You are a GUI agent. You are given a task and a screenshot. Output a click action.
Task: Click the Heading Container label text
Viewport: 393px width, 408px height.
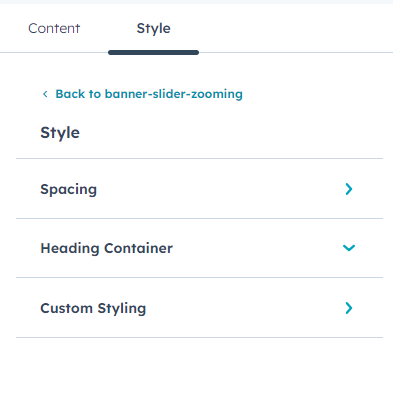tap(107, 249)
